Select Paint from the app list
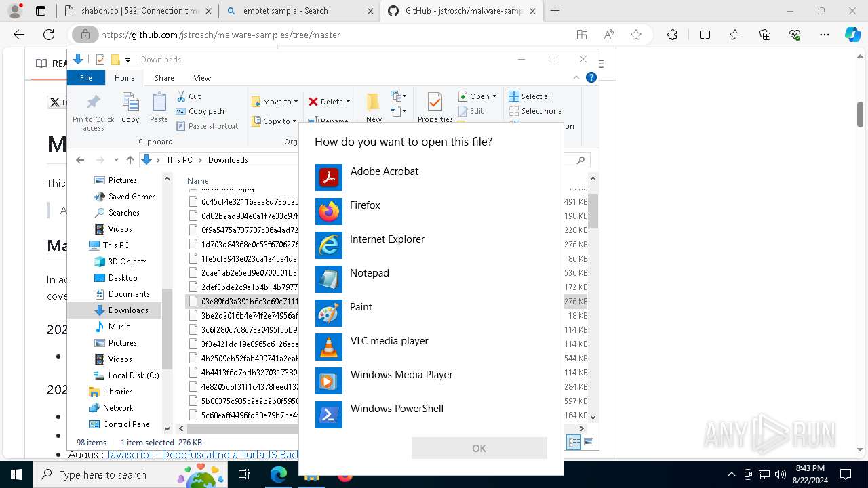Viewport: 868px width, 488px height. pyautogui.click(x=431, y=313)
